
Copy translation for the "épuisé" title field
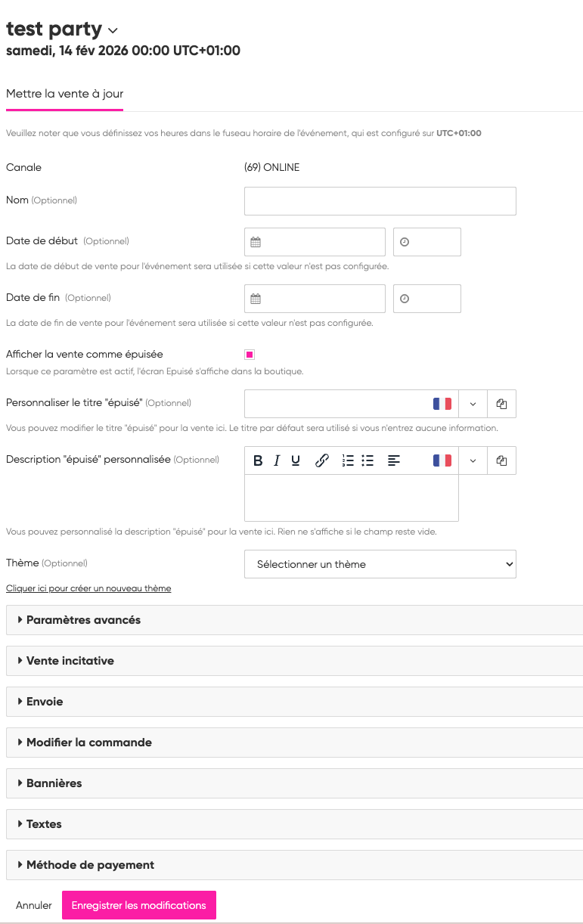501,404
